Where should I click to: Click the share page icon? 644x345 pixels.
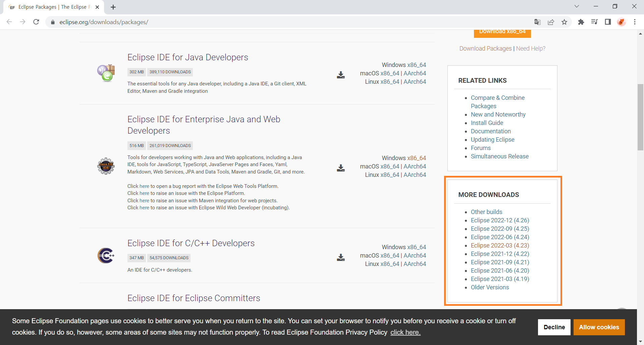click(551, 22)
